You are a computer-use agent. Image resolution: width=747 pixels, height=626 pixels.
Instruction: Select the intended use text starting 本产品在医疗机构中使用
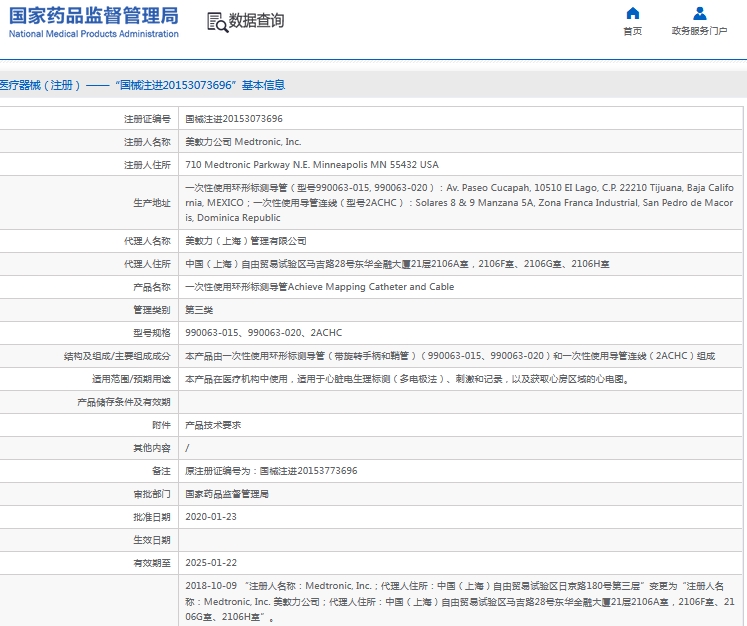coord(408,379)
